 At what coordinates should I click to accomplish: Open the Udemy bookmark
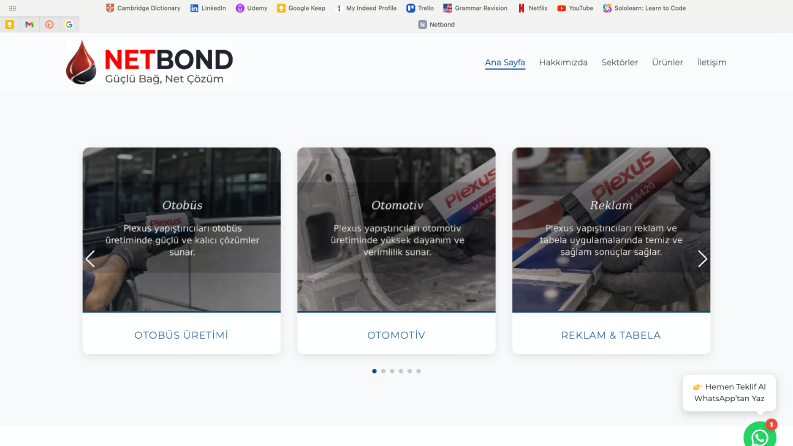pyautogui.click(x=251, y=8)
